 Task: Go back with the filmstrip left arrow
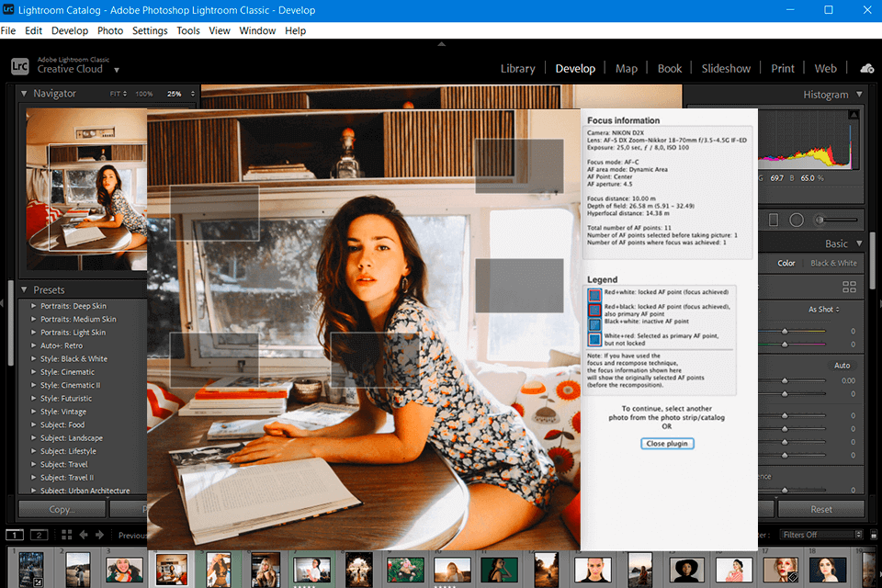pyautogui.click(x=84, y=535)
